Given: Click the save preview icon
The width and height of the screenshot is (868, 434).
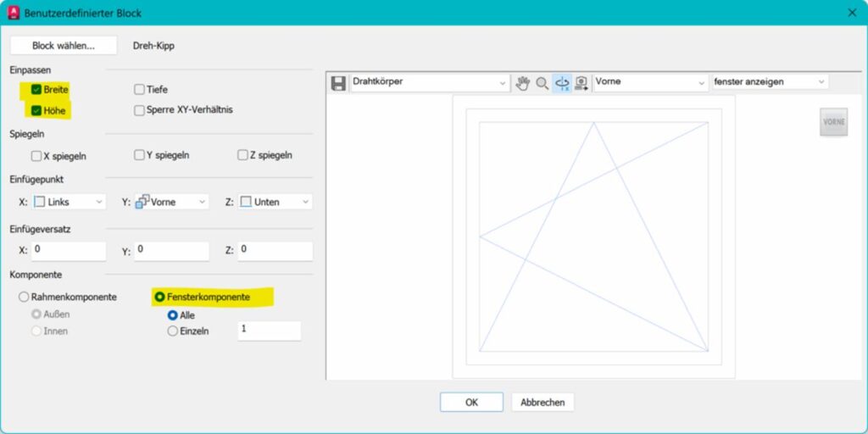Looking at the screenshot, I should pos(338,83).
